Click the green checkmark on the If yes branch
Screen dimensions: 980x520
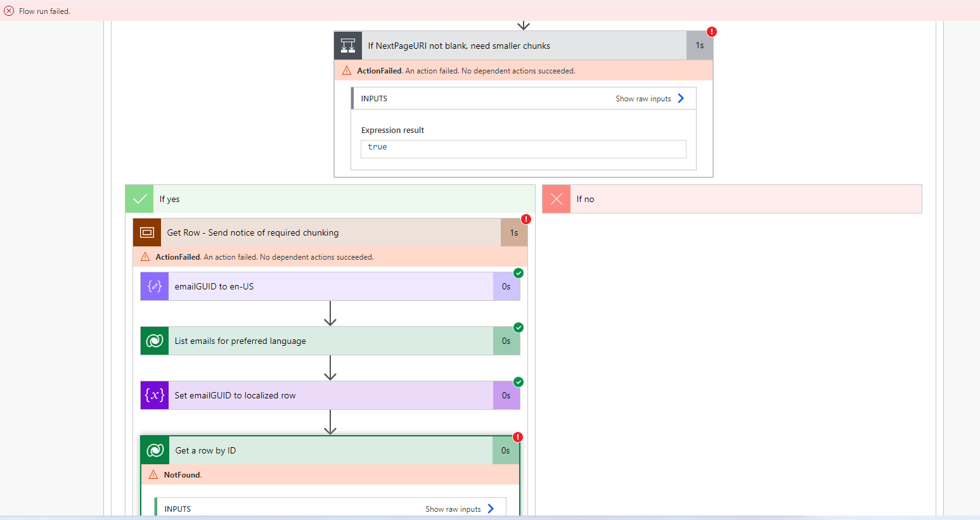pyautogui.click(x=139, y=198)
